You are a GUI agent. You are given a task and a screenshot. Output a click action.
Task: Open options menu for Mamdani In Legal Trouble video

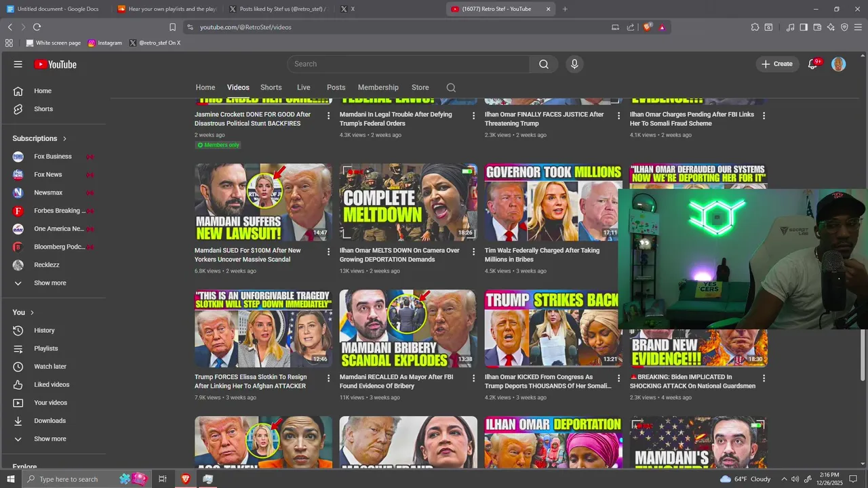tap(474, 116)
